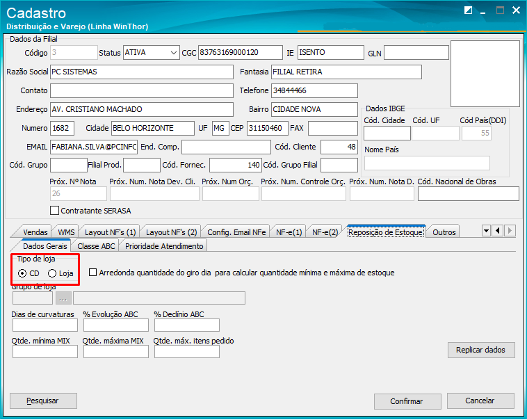Screen dimensions: 527x420
Task: Click the Cidade field BELO HORIZONTE
Action: click(x=153, y=129)
